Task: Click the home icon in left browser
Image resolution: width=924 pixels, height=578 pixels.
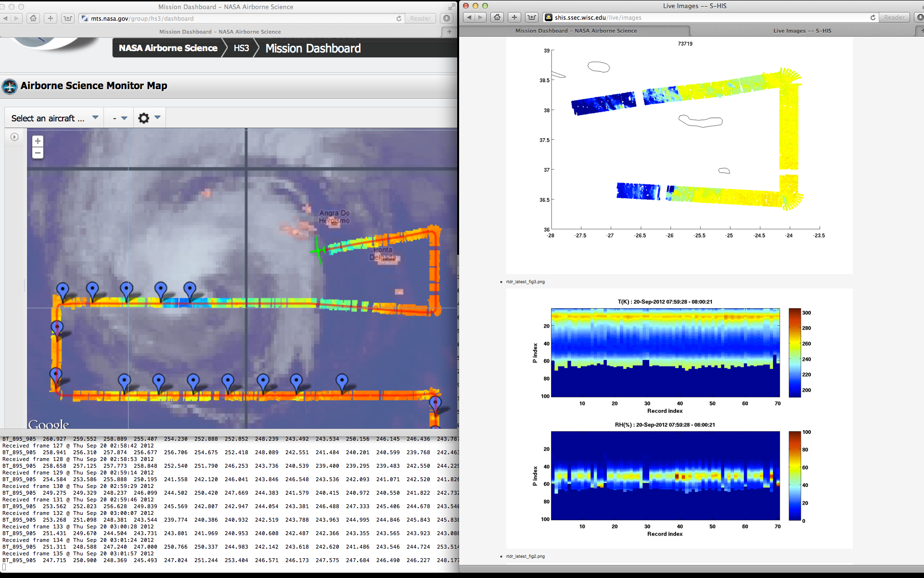Action: pyautogui.click(x=33, y=18)
